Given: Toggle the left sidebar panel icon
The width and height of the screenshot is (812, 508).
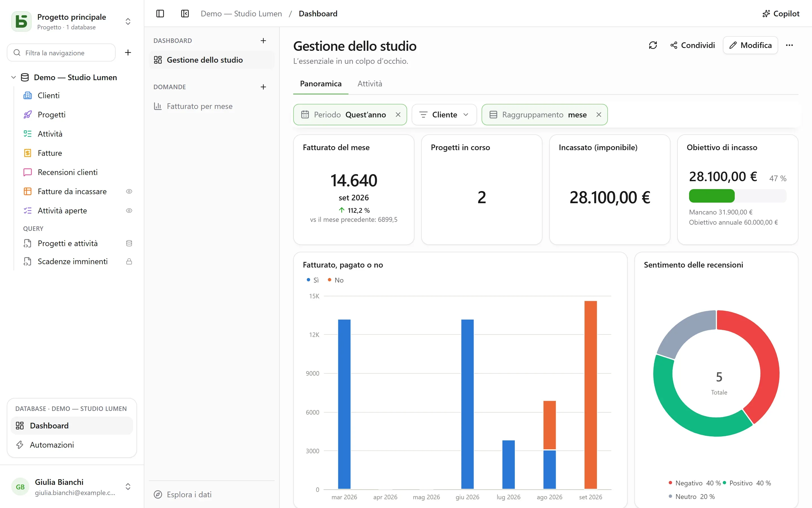Looking at the screenshot, I should point(160,14).
